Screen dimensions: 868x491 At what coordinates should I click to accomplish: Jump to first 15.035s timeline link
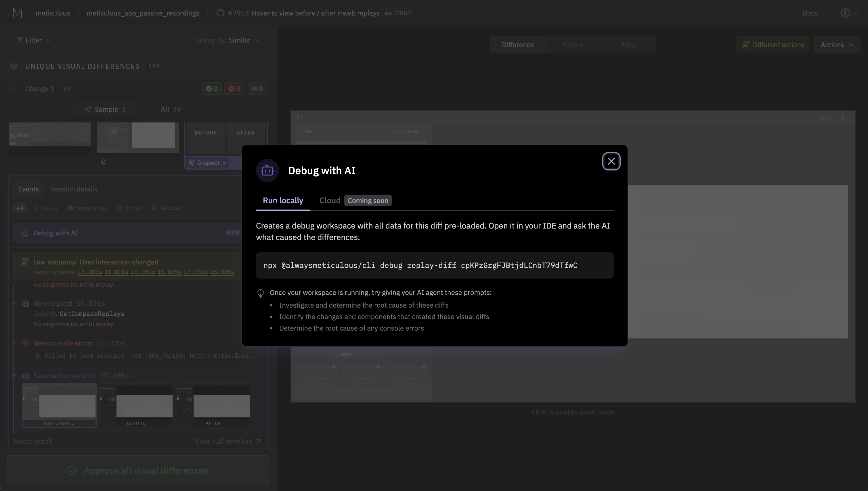169,272
